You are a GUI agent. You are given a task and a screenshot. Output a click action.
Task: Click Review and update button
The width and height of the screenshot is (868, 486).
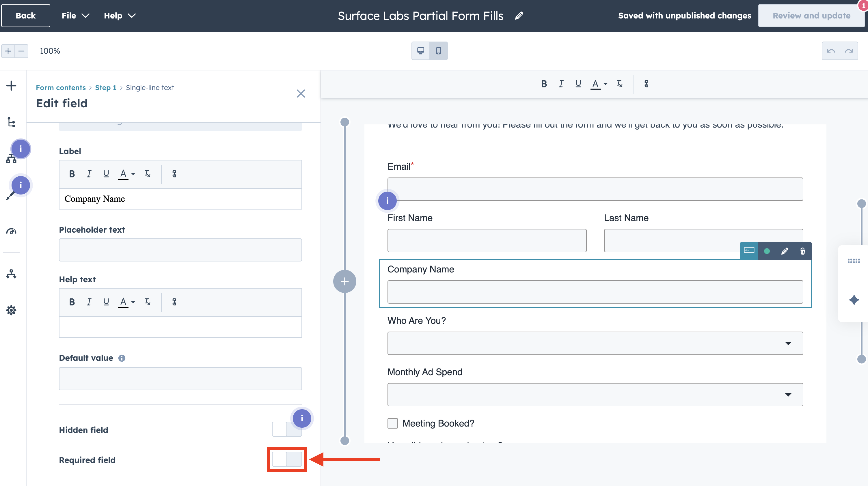pos(811,16)
